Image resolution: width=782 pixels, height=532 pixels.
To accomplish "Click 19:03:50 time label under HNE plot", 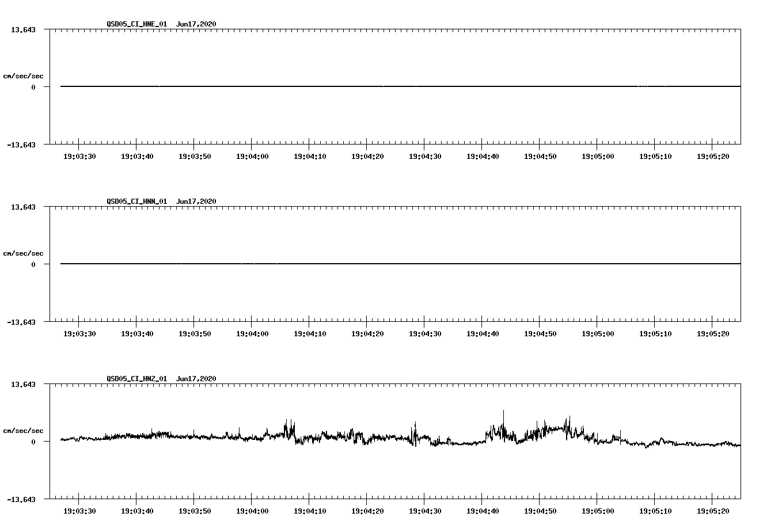I will 195,156.
